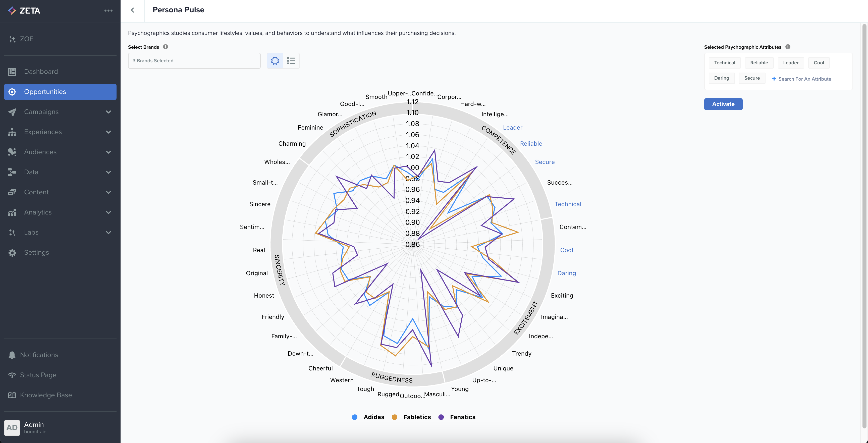
Task: Switch to list view icon
Action: tap(291, 61)
